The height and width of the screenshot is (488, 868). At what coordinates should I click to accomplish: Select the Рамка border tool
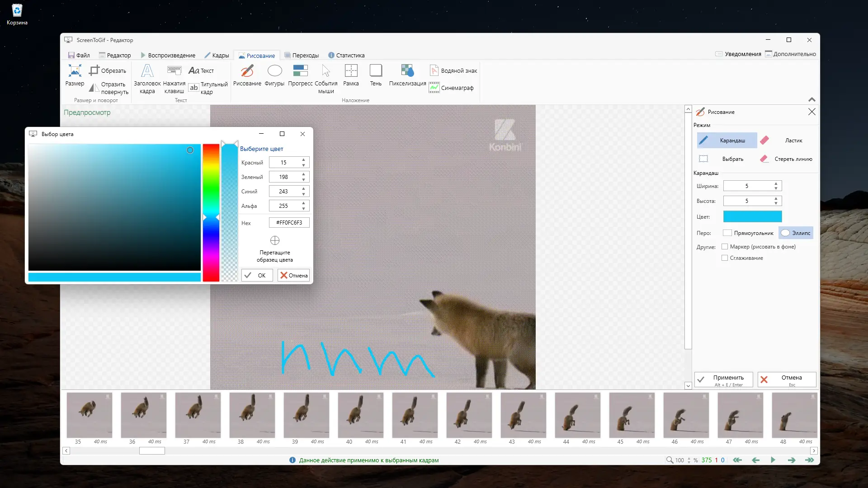(351, 75)
